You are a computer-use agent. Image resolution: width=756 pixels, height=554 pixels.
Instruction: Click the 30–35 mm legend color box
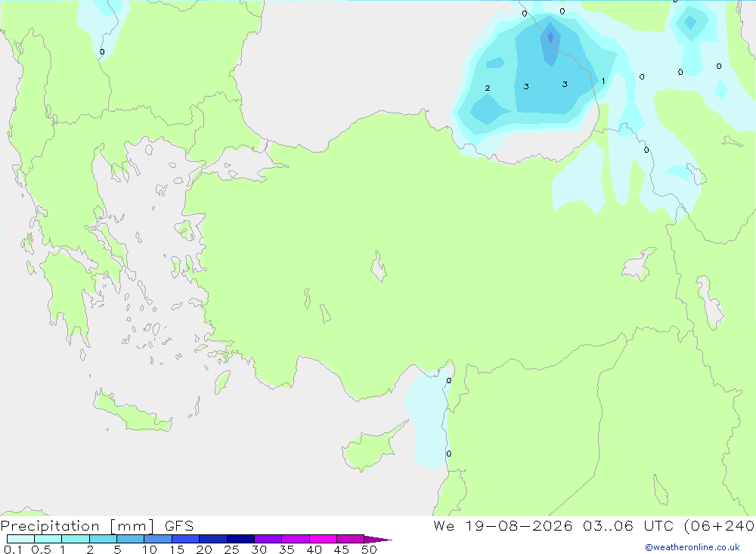coord(268,539)
